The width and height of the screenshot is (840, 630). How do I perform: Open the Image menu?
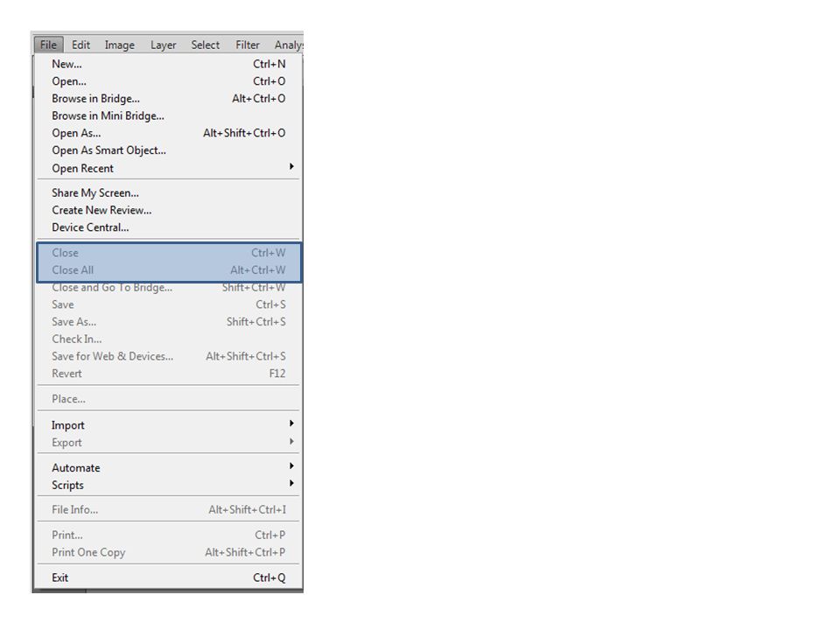point(120,45)
